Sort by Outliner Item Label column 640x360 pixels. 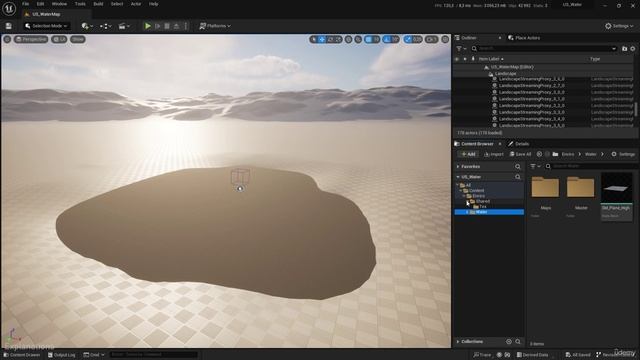pyautogui.click(x=491, y=59)
